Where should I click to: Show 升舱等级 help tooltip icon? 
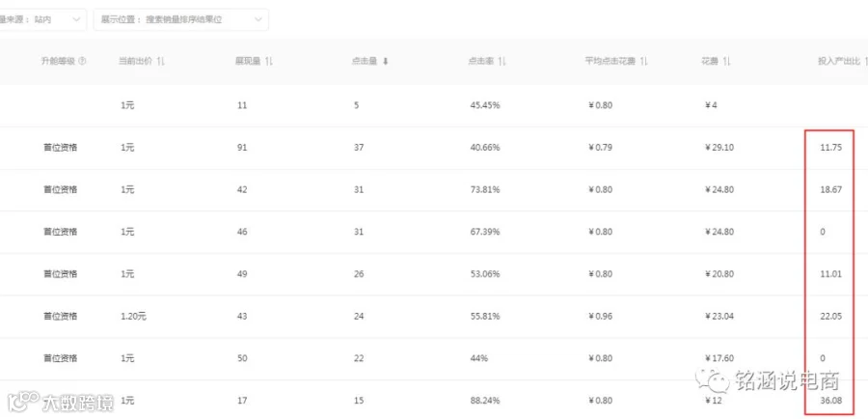point(83,62)
